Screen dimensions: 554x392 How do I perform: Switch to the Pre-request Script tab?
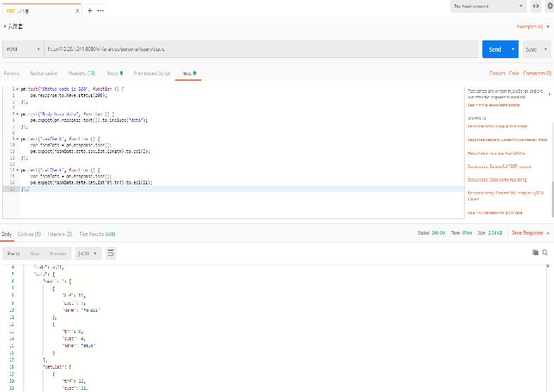point(152,73)
